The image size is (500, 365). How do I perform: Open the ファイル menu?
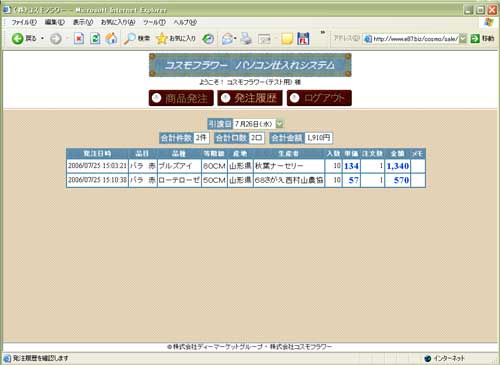pyautogui.click(x=24, y=22)
